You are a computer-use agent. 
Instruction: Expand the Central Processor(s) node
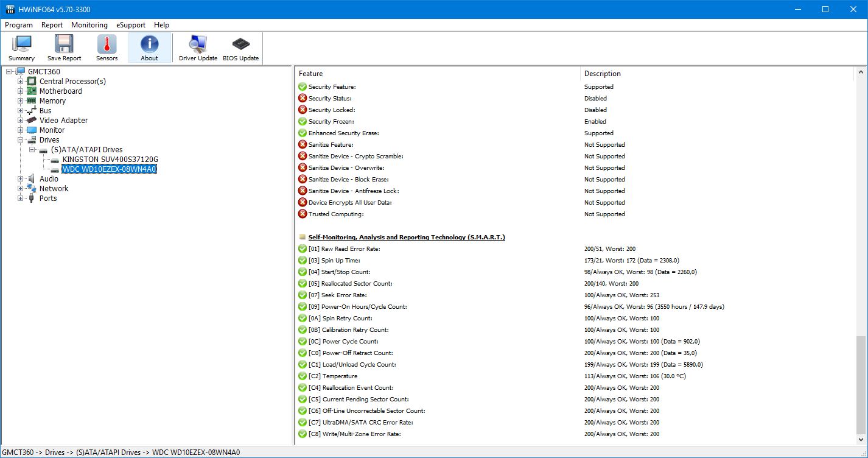pyautogui.click(x=21, y=82)
